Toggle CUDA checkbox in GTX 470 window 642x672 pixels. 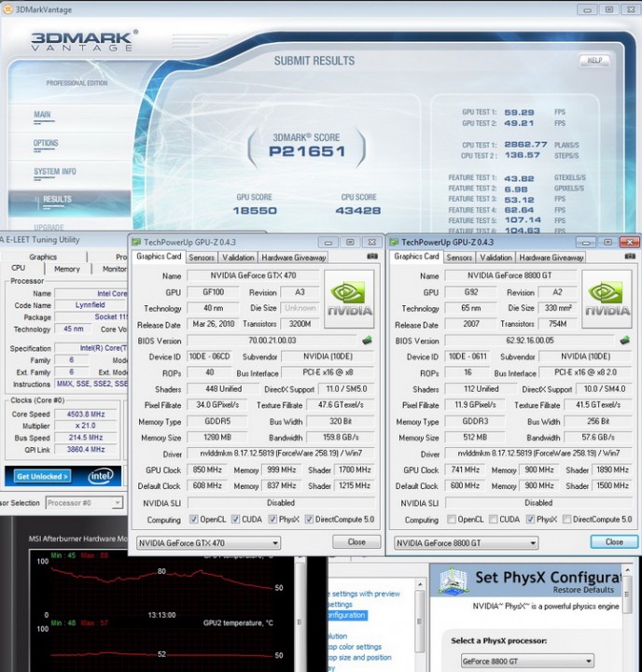click(235, 519)
